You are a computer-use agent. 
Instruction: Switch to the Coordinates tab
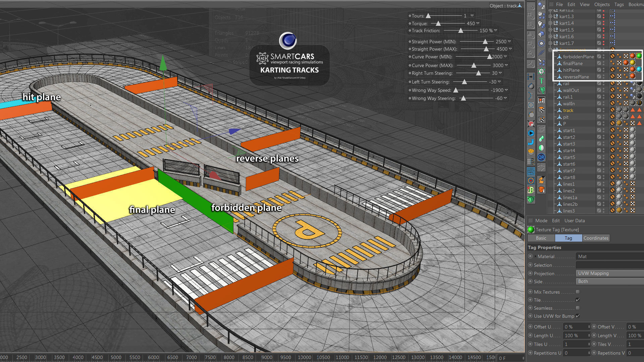pyautogui.click(x=596, y=238)
